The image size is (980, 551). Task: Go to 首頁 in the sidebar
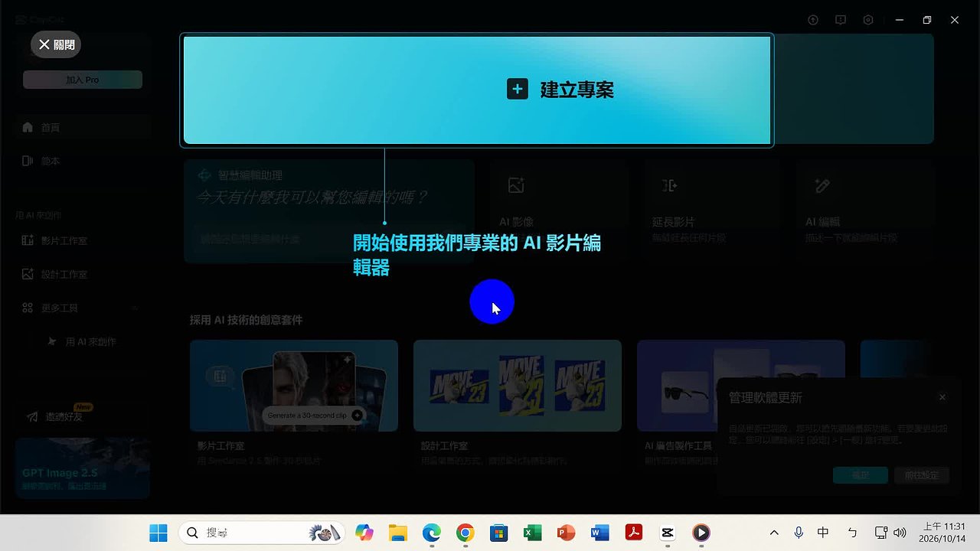click(x=83, y=127)
